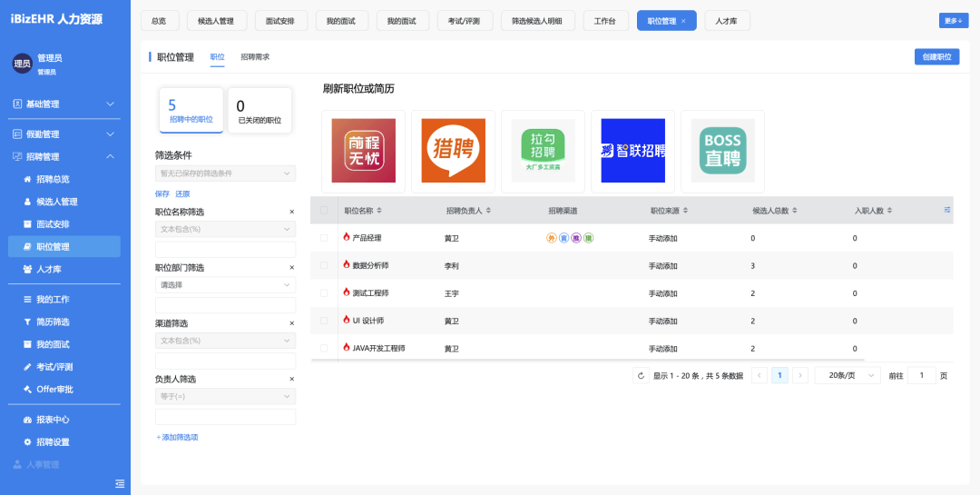Click the 猎聘 recruitment logo
Viewport: 980px width, 495px height.
453,151
